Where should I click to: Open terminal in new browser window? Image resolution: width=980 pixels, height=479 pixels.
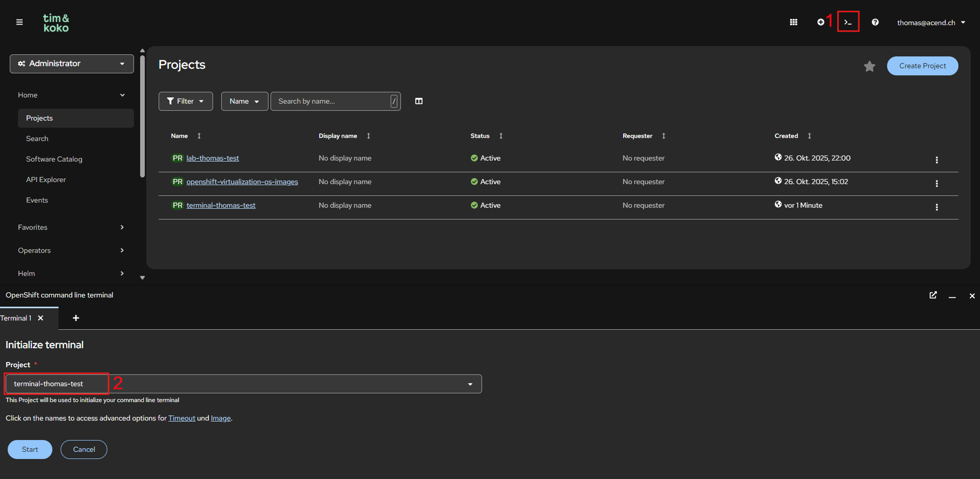pyautogui.click(x=933, y=295)
